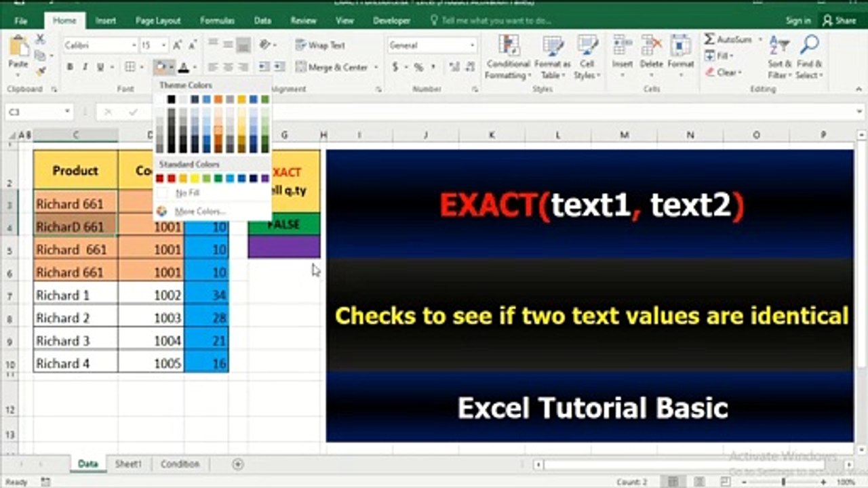Open the General number format dropdown
868x488 pixels.
472,45
